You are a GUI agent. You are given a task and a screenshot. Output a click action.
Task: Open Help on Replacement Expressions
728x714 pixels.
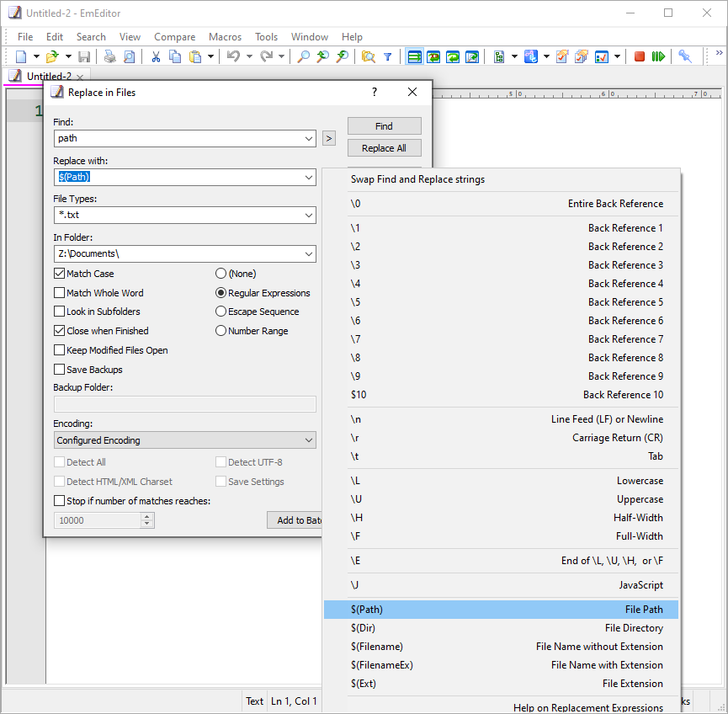point(502,707)
